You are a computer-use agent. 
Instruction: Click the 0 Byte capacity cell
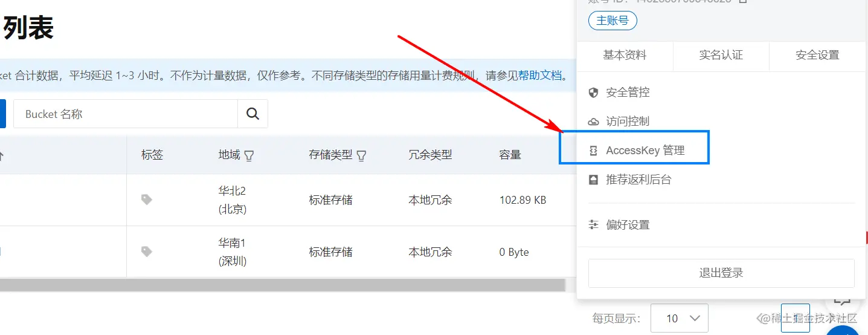coord(514,252)
